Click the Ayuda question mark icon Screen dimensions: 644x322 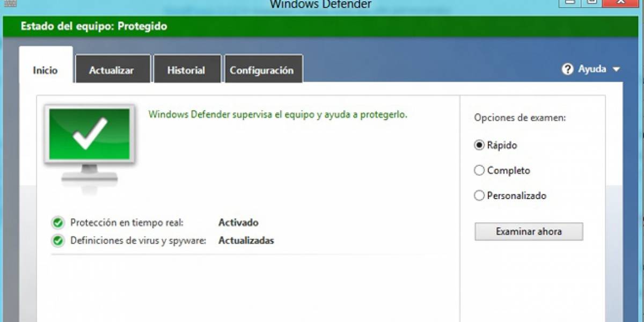tap(568, 69)
